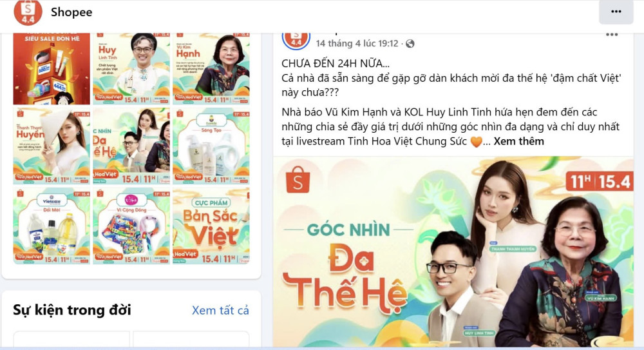
Task: Open the Vietcoco Đổi Mới product thumbnail
Action: coord(52,226)
